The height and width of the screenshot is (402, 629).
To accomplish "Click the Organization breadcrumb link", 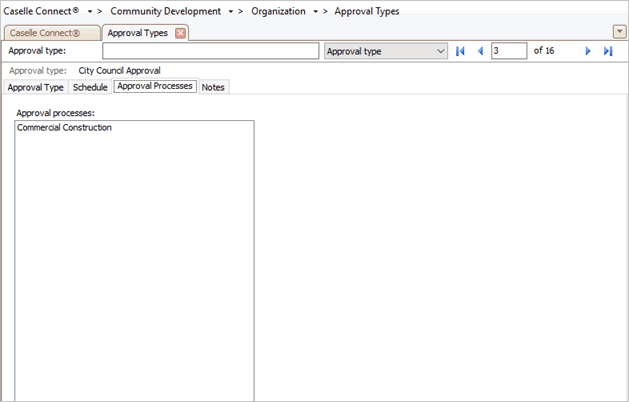I will point(279,11).
